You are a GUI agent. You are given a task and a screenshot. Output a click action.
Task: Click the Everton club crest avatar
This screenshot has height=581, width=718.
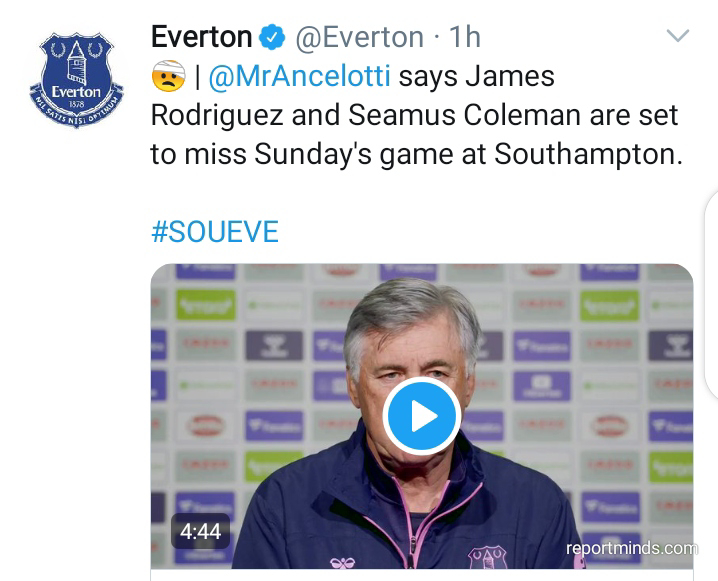pyautogui.click(x=78, y=76)
